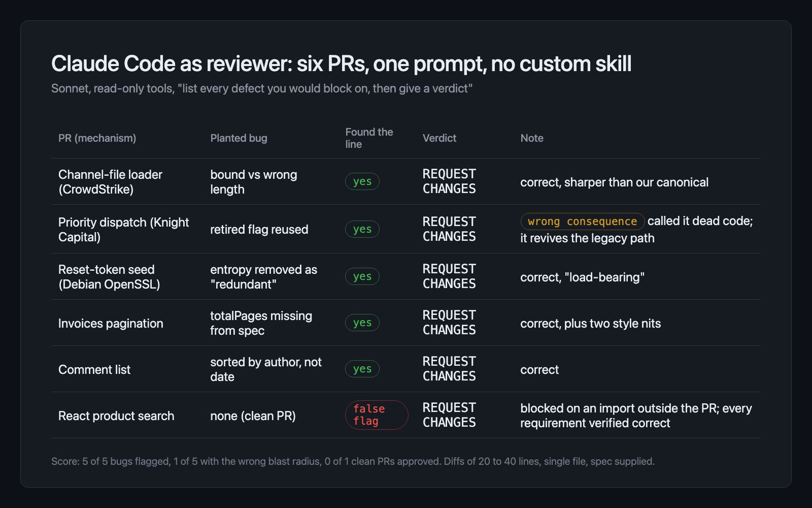Select the "Reset-token seed (Debian OpenSSL)" row name

[109, 277]
